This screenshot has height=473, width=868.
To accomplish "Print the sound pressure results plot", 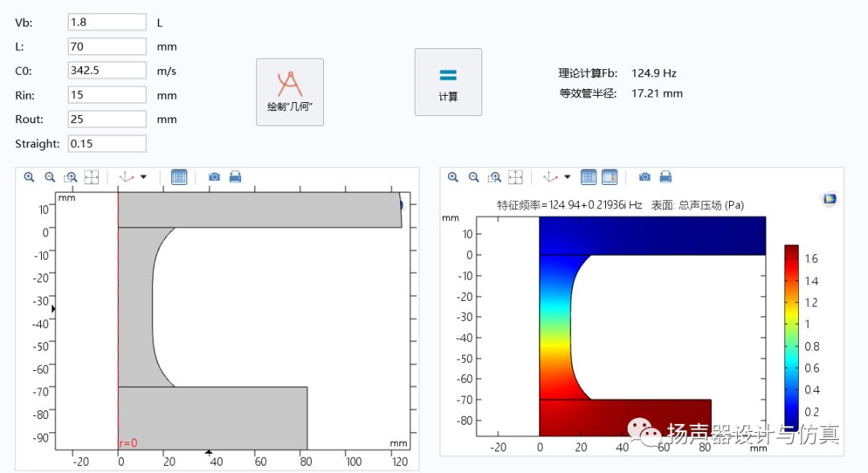I will [665, 177].
